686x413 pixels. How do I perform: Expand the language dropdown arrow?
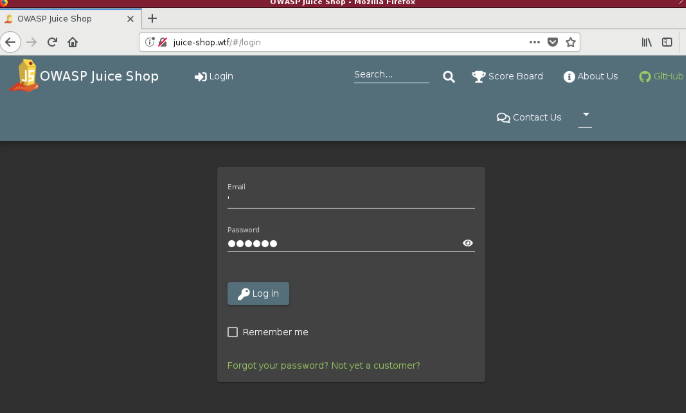586,115
